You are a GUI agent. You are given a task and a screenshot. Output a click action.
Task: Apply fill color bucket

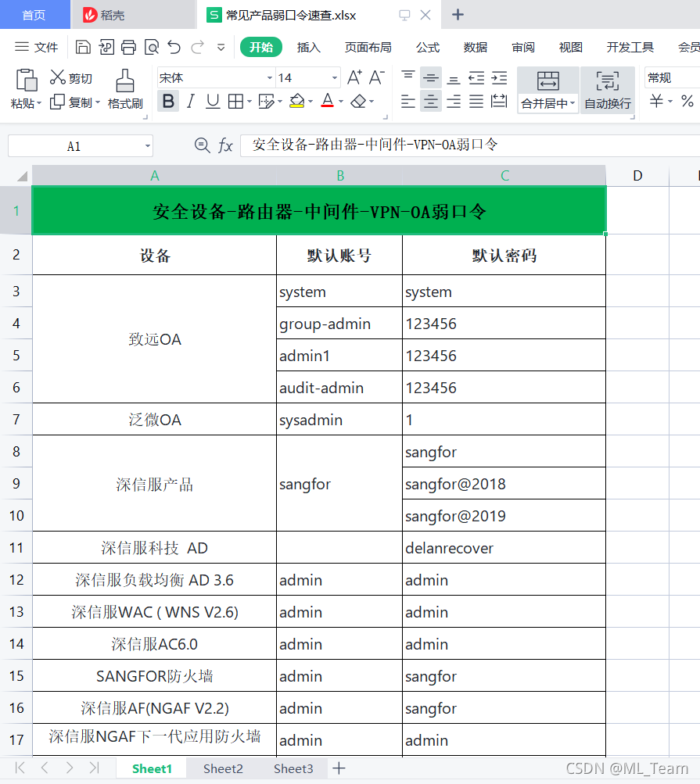point(297,101)
